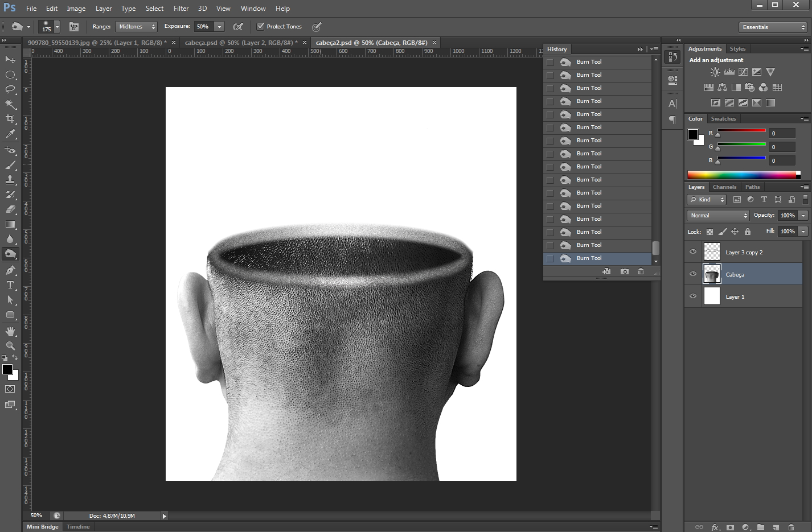Switch to the Channels tab
Image resolution: width=812 pixels, height=532 pixels.
[724, 187]
